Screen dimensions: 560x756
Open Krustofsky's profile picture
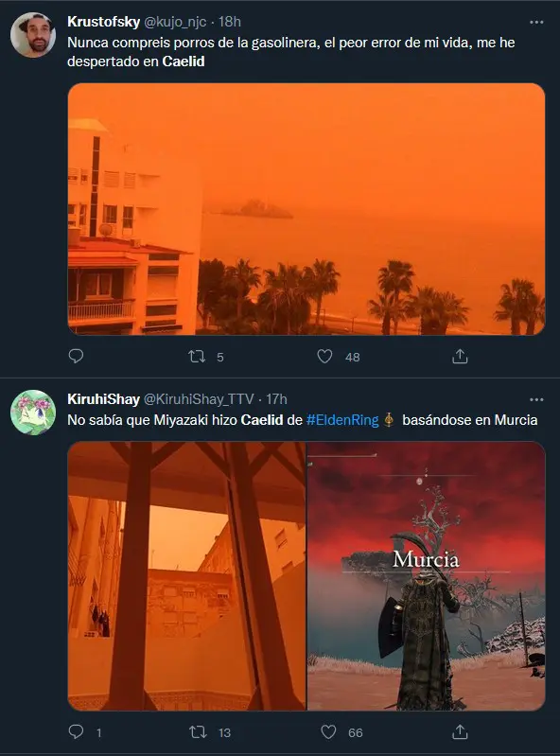click(33, 35)
